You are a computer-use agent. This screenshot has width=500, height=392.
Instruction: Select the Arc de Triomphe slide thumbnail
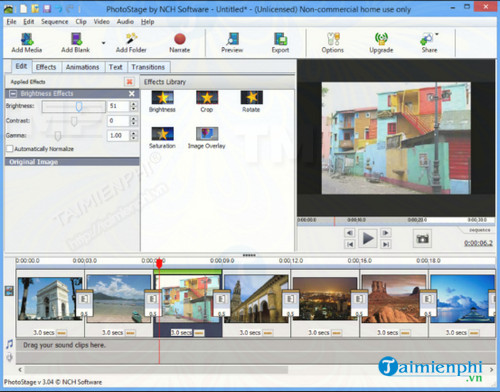pyautogui.click(x=50, y=299)
